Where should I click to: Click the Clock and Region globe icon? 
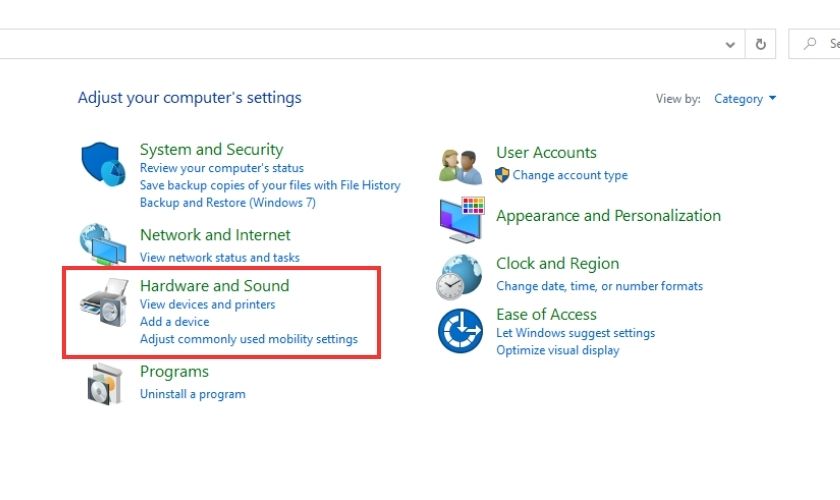(460, 277)
